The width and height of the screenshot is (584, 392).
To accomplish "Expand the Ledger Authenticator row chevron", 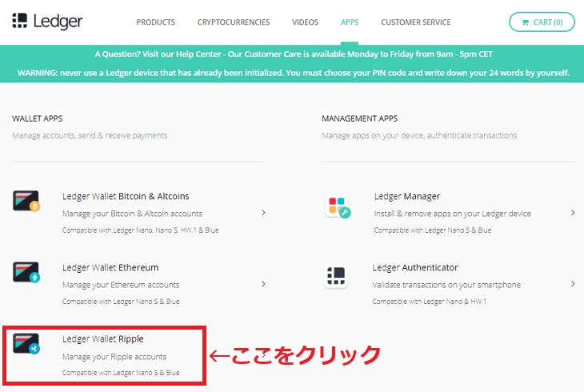I will [573, 284].
